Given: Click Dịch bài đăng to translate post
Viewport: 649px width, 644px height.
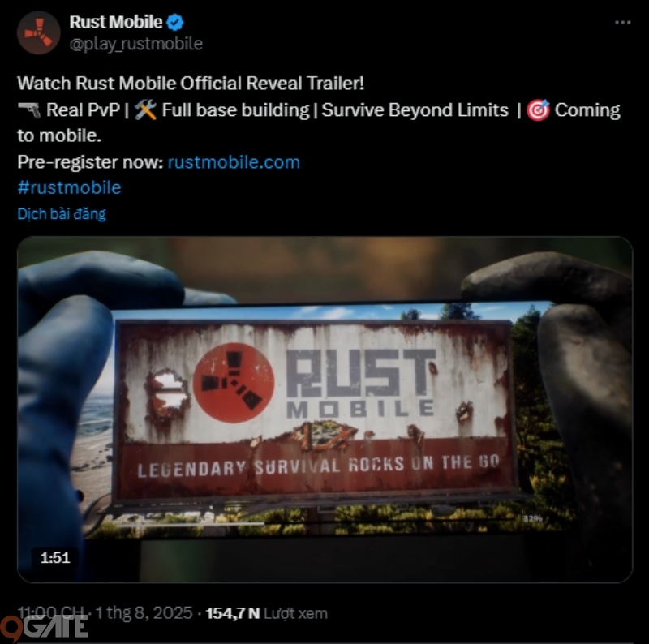Looking at the screenshot, I should [62, 214].
